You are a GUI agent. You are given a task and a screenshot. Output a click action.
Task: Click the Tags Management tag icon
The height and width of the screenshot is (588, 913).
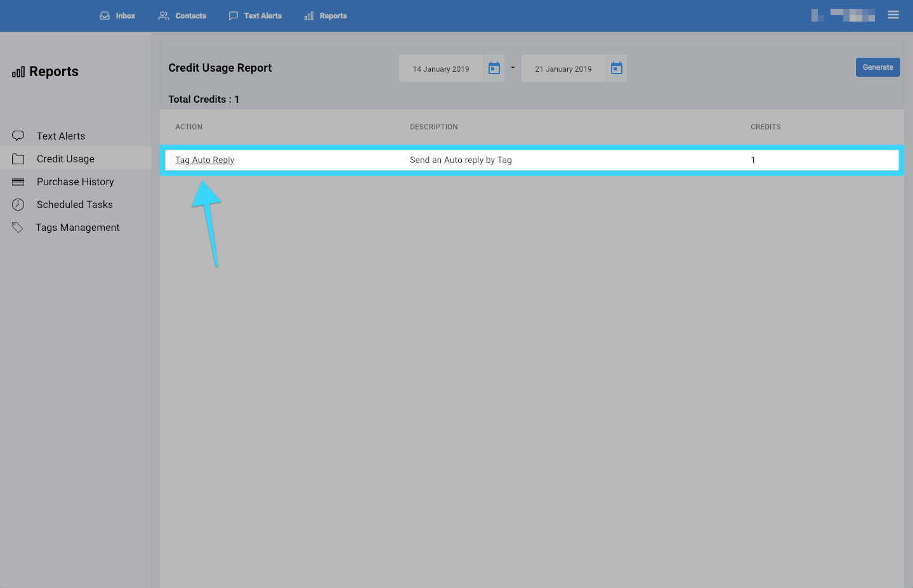[18, 227]
